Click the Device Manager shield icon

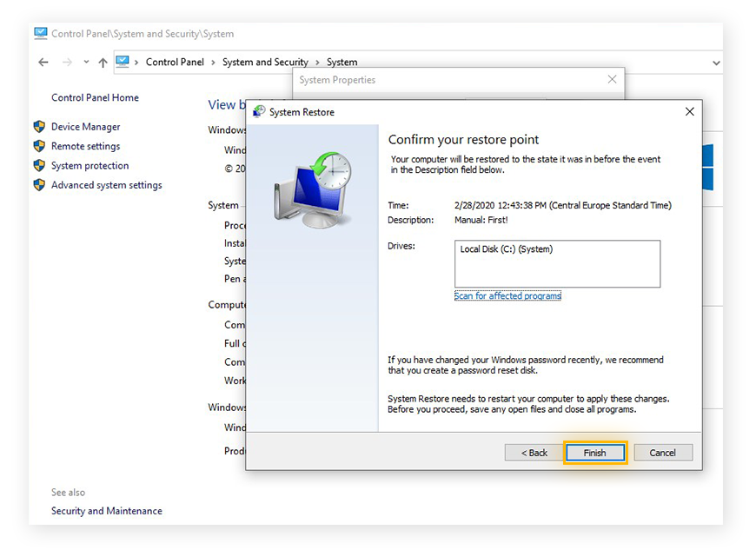[39, 126]
